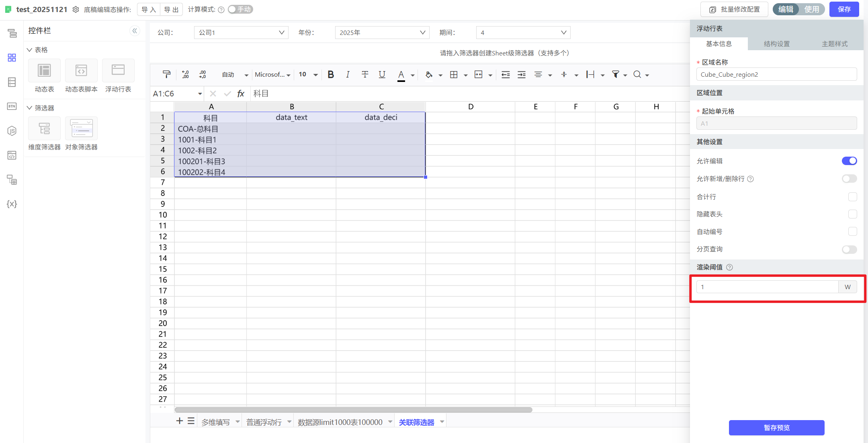Screen dimensions: 868x443
Task: Select the 浮动行表 control icon
Action: click(x=118, y=70)
